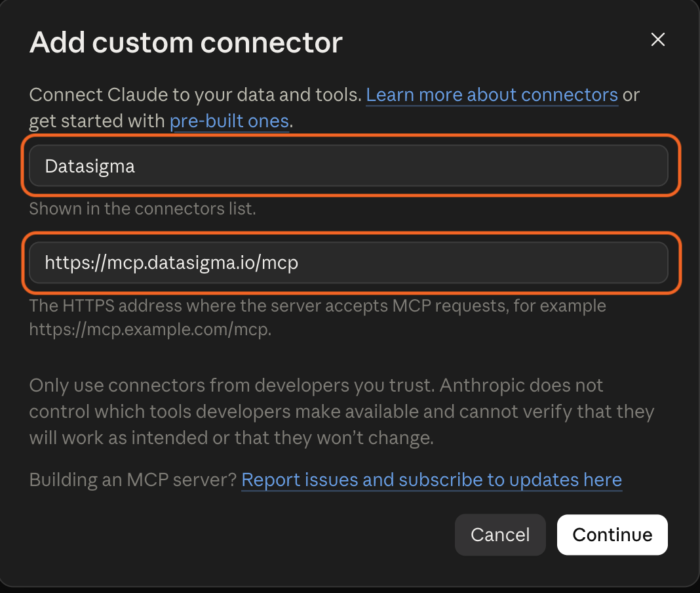
Task: Click the 'Building an MCP server?' text
Action: tap(132, 480)
